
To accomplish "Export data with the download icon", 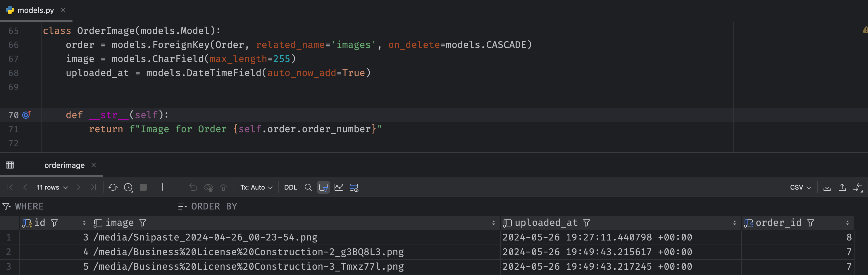I will point(826,187).
